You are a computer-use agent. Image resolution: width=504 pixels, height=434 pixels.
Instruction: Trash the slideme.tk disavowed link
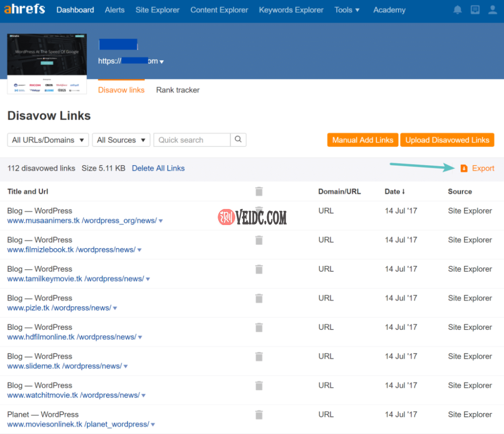coord(259,356)
